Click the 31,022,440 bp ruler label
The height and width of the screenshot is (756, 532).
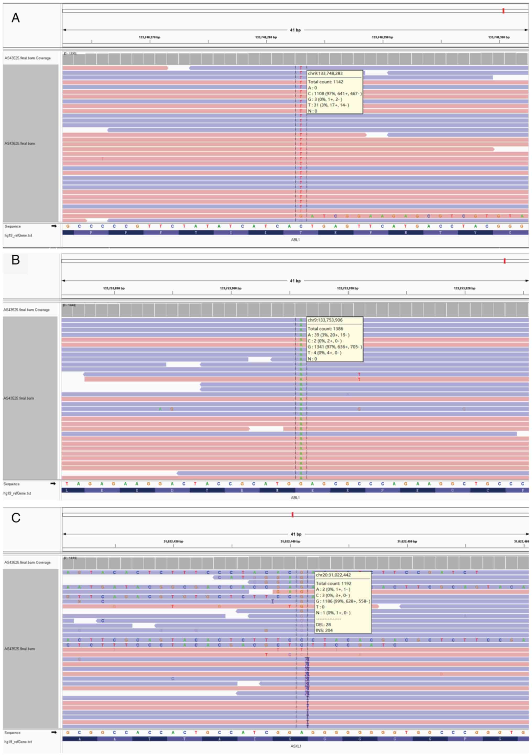(290, 541)
